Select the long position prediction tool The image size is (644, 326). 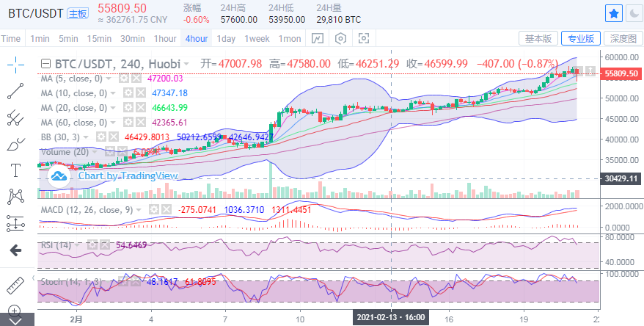(15, 224)
